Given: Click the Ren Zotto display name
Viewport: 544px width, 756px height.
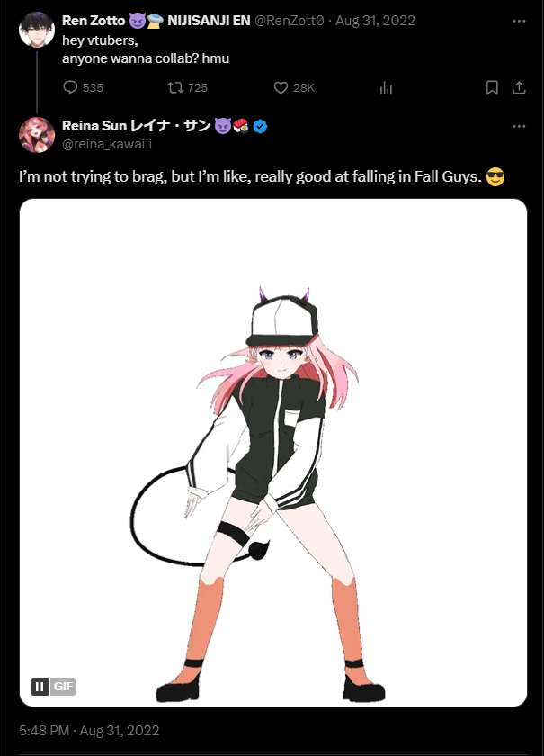Looking at the screenshot, I should tap(94, 20).
